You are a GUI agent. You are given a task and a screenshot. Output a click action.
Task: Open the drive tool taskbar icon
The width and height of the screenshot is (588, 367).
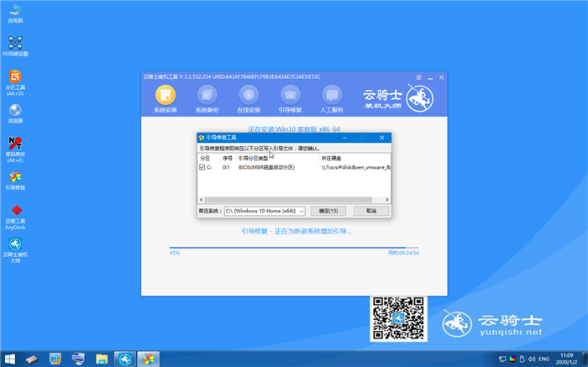click(x=32, y=359)
